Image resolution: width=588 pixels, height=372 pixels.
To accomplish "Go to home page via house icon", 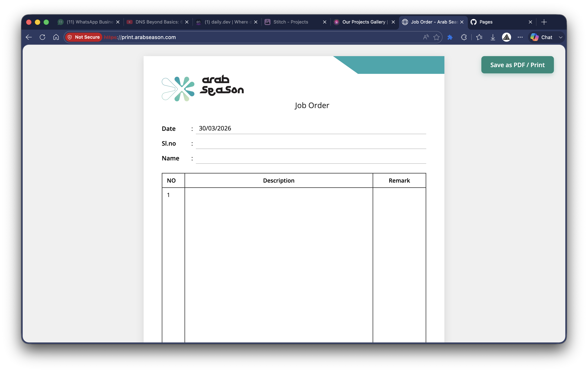I will coord(56,37).
